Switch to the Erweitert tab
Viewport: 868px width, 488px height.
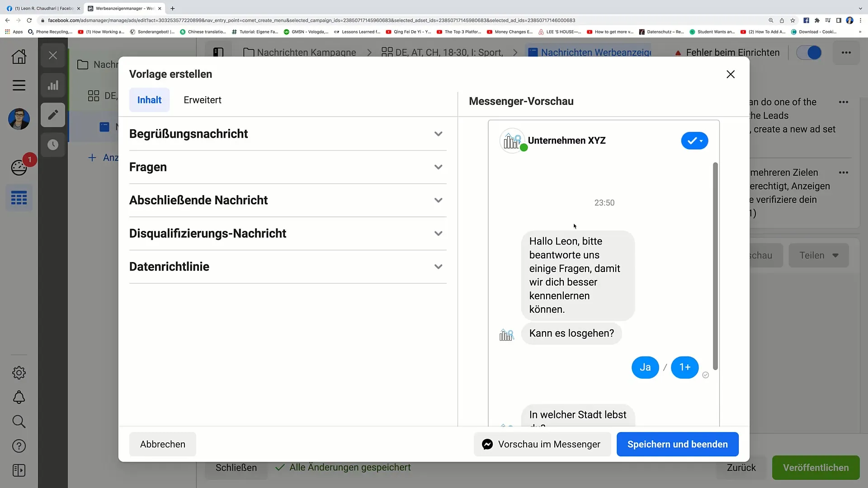pyautogui.click(x=203, y=100)
